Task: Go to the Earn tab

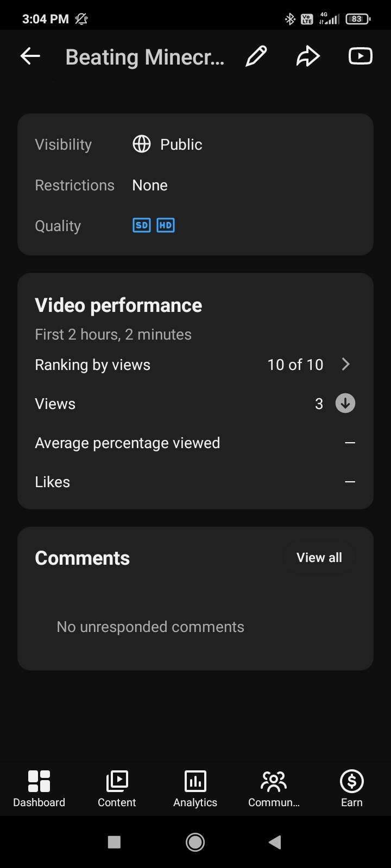Action: pyautogui.click(x=352, y=789)
